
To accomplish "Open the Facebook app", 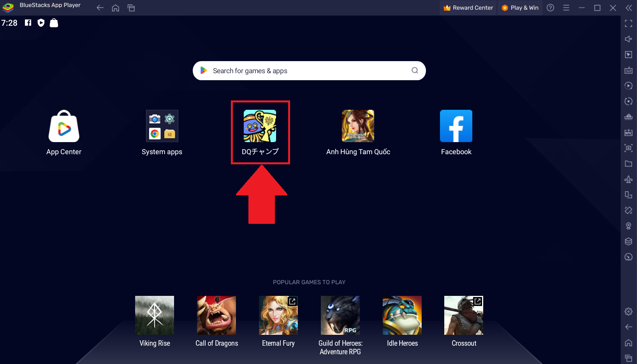I will click(456, 126).
